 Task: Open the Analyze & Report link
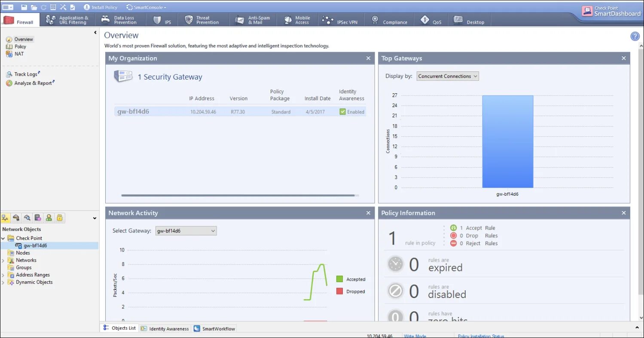click(x=30, y=83)
